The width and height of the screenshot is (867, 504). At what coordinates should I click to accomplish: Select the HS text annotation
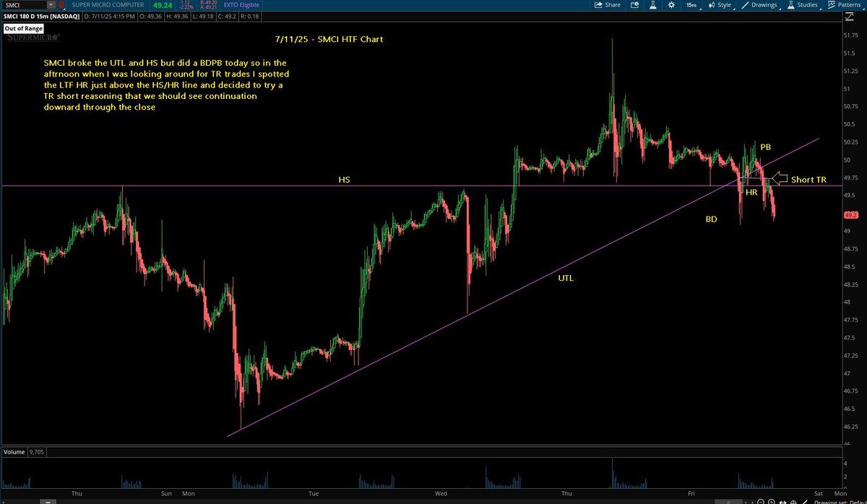344,179
